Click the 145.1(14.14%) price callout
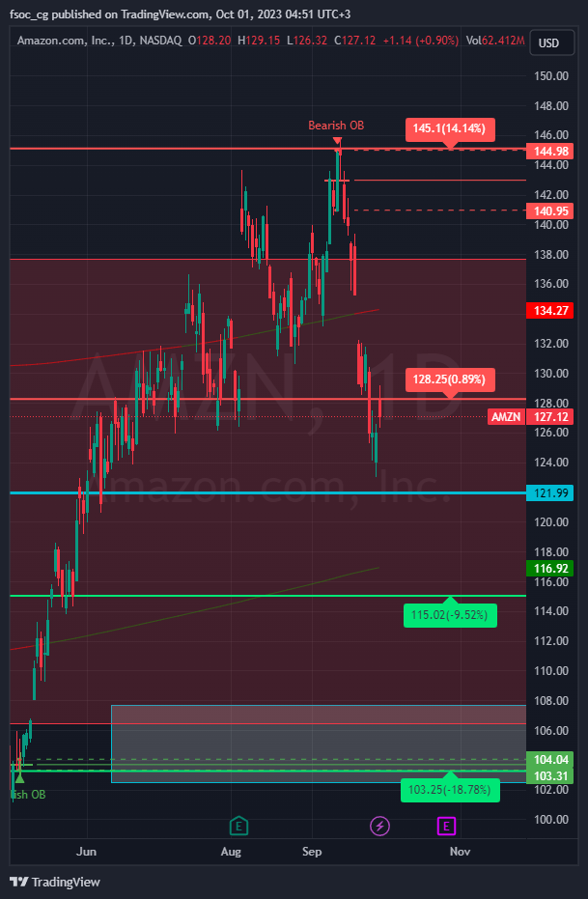Viewport: 588px width, 899px height. 449,129
